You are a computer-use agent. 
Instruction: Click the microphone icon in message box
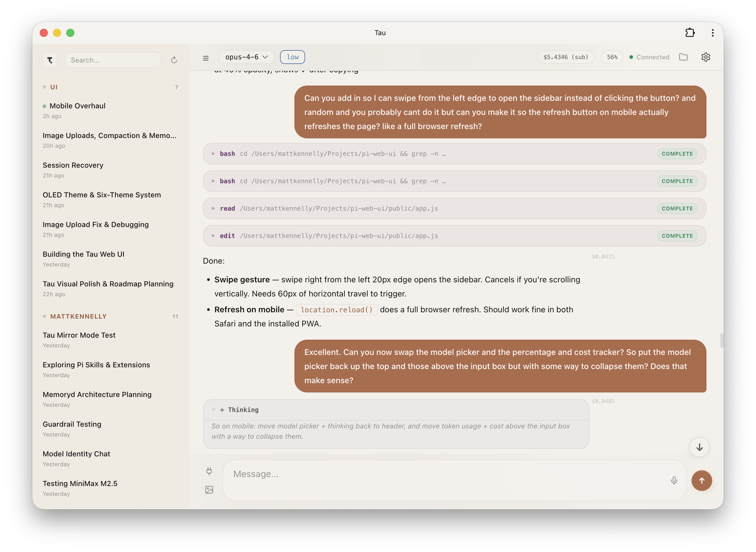674,481
